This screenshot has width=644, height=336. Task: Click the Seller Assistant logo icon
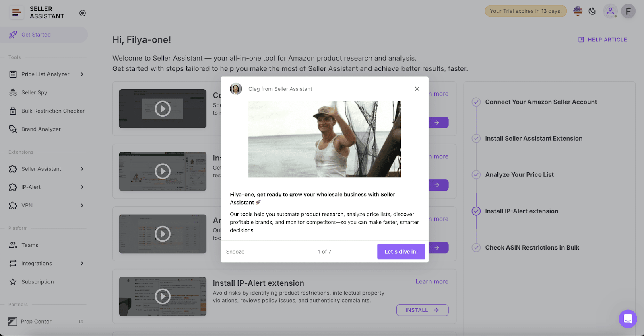pos(16,13)
